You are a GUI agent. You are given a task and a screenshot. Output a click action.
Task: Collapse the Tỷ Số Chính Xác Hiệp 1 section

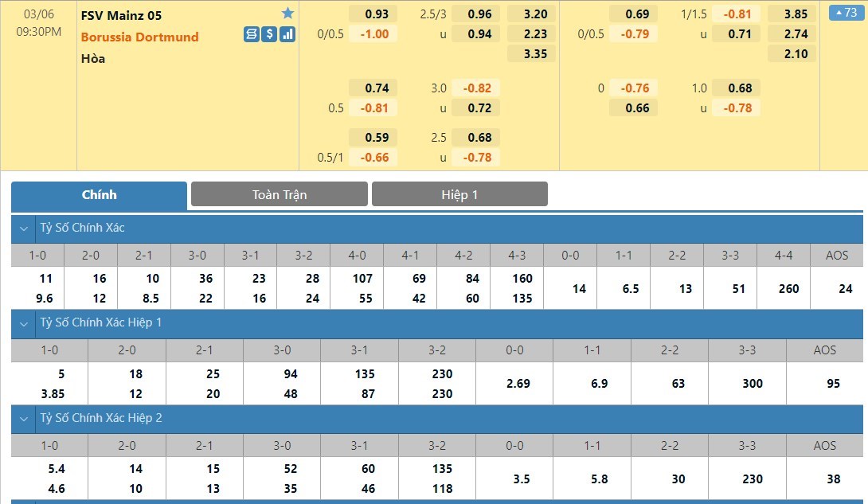(24, 323)
